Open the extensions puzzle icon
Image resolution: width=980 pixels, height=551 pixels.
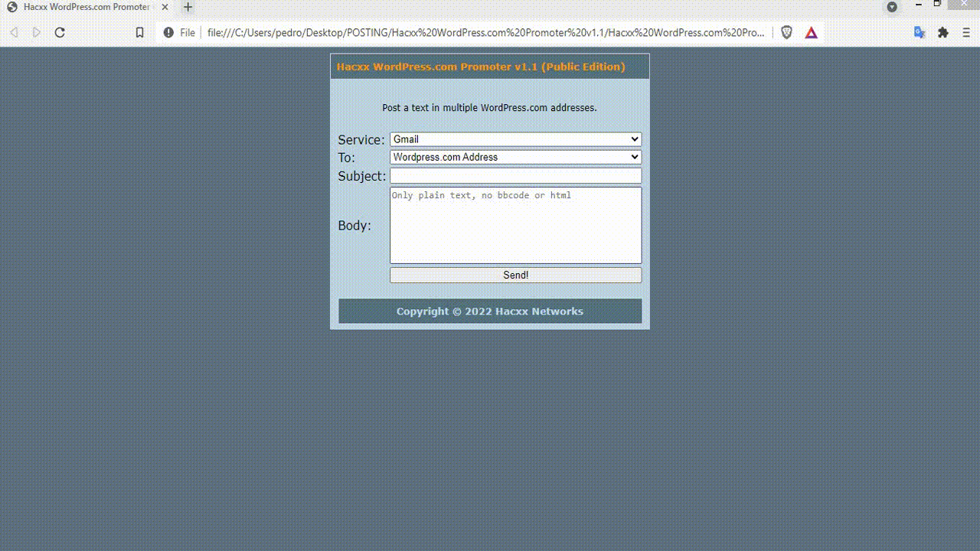[943, 33]
